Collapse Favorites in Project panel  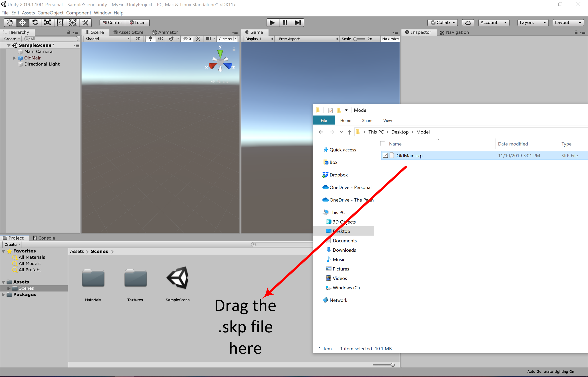(x=3, y=251)
